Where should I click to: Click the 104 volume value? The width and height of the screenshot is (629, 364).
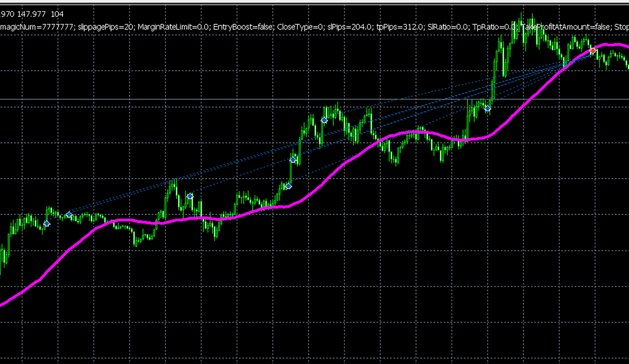(x=57, y=14)
